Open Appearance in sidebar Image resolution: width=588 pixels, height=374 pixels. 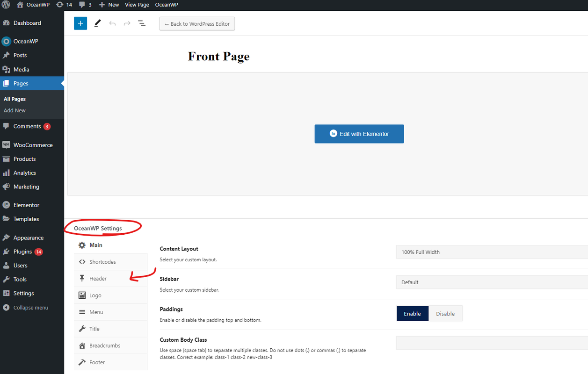pyautogui.click(x=32, y=237)
